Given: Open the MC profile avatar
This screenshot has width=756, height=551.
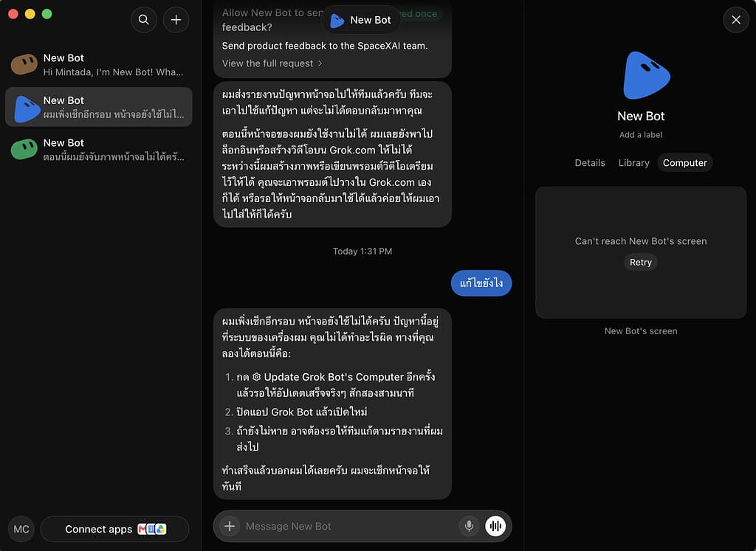Looking at the screenshot, I should pos(21,529).
